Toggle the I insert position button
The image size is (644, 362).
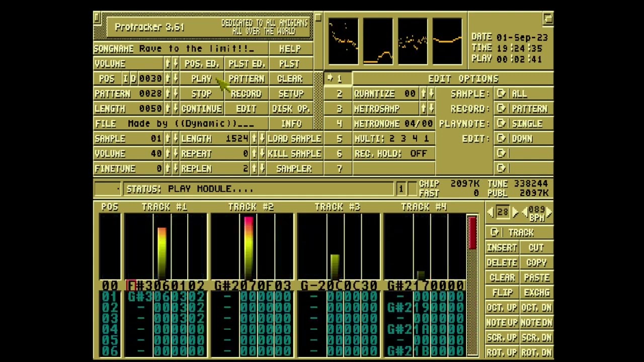(x=126, y=79)
